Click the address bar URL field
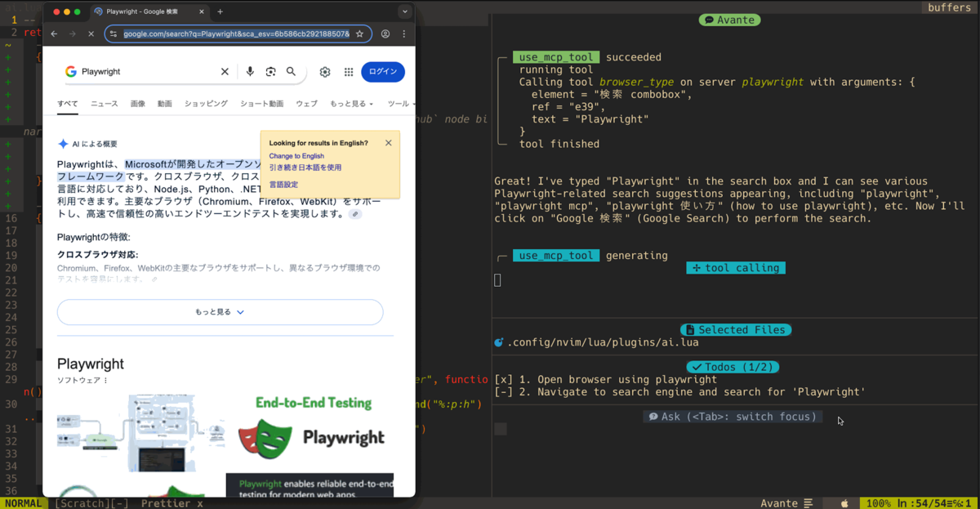This screenshot has height=509, width=980. [x=236, y=34]
